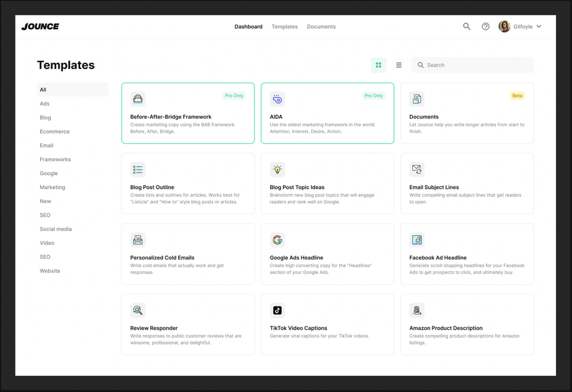Viewport: 572px width, 392px height.
Task: Expand the Gilfoyle account dropdown chevron
Action: [539, 27]
